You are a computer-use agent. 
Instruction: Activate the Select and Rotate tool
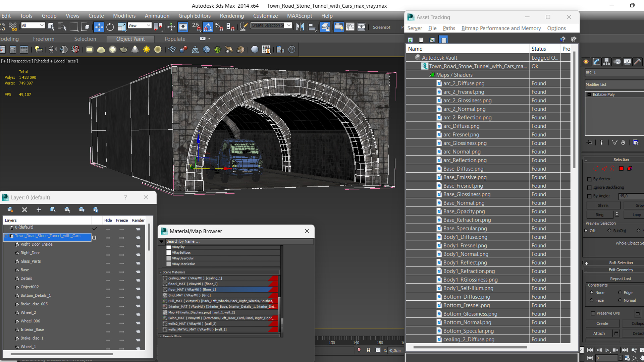[110, 27]
